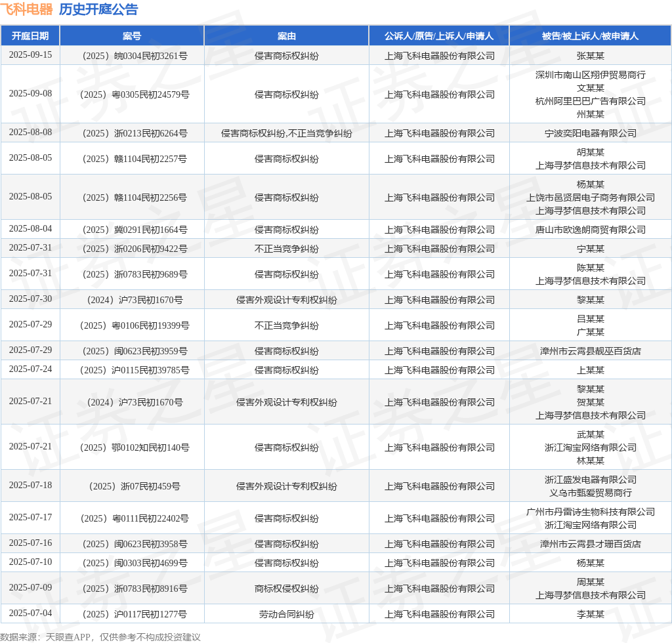Click the 数据来源 天眼查APP footer note
This screenshot has height=643, width=672.
click(100, 637)
